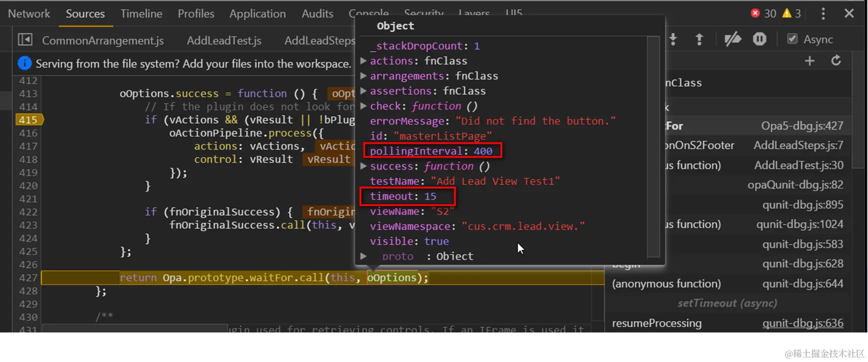868x362 pixels.
Task: Open the AddLeadTest.js file tab
Action: click(x=224, y=41)
